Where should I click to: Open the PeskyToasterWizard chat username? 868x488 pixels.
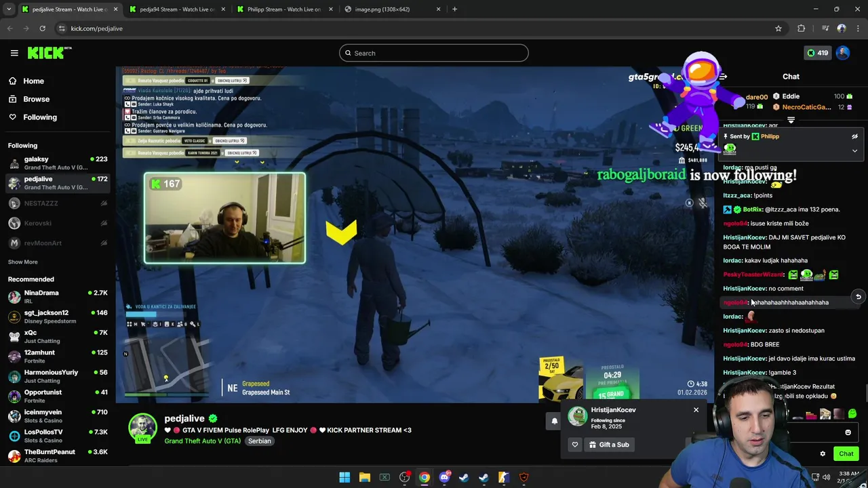point(753,274)
